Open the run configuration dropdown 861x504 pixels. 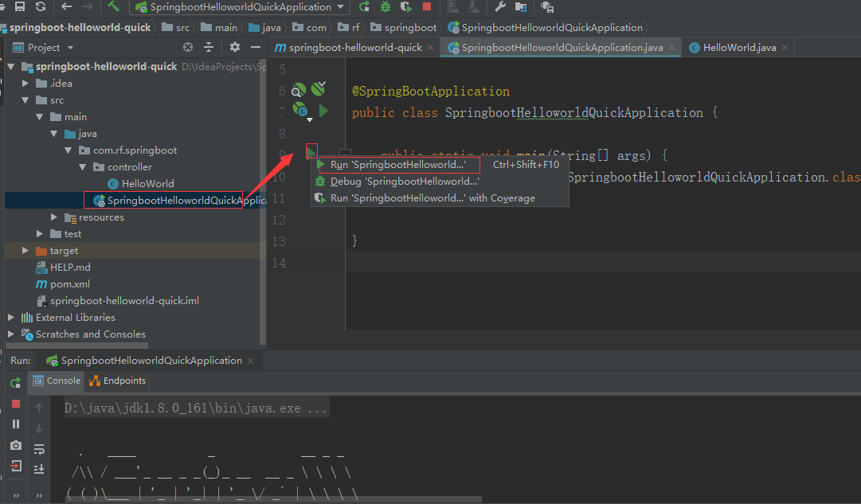(241, 6)
